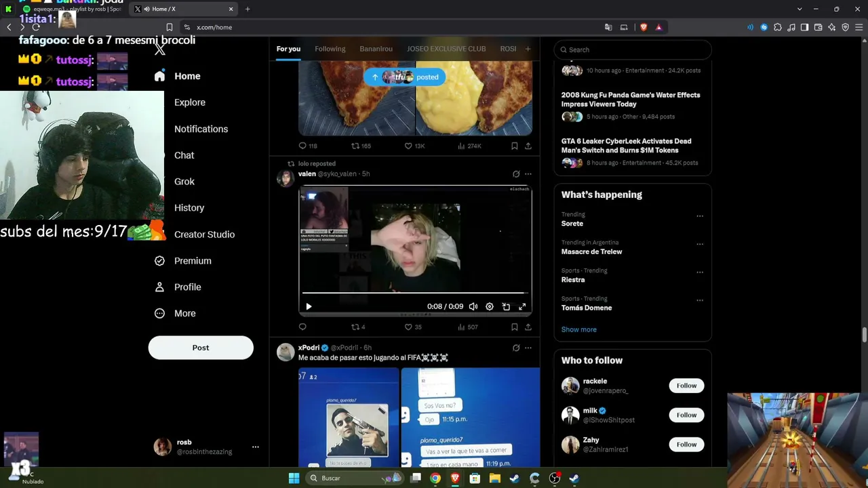
Task: Open Grok explain icon on valen's post
Action: pyautogui.click(x=516, y=174)
